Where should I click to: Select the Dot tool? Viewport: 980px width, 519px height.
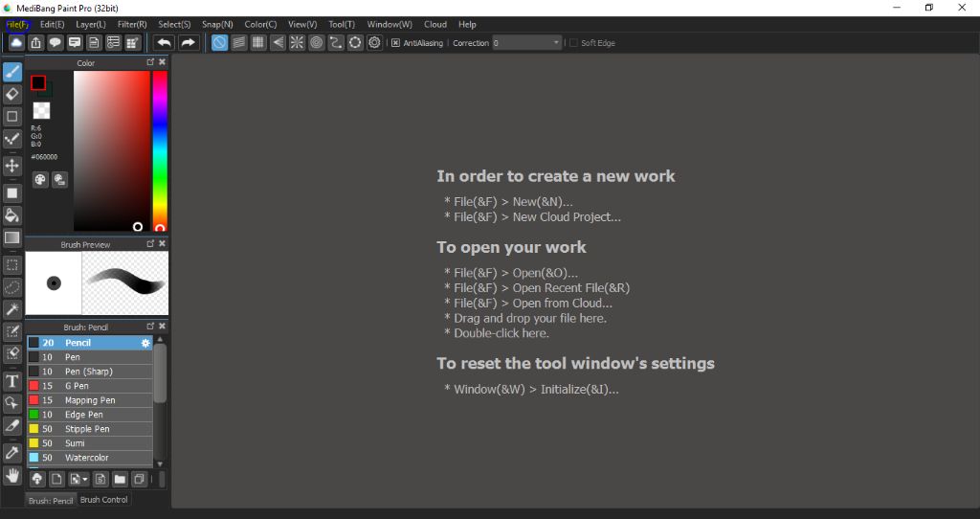point(11,139)
